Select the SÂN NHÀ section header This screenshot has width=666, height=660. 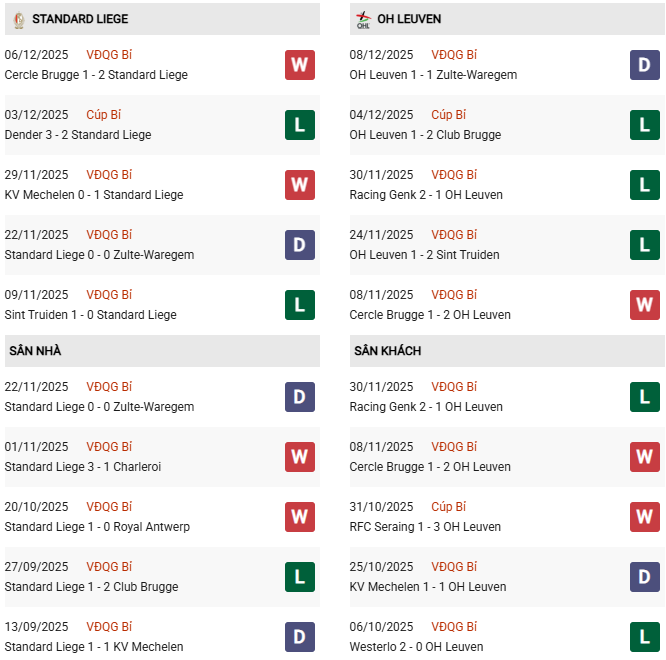[x=36, y=351]
